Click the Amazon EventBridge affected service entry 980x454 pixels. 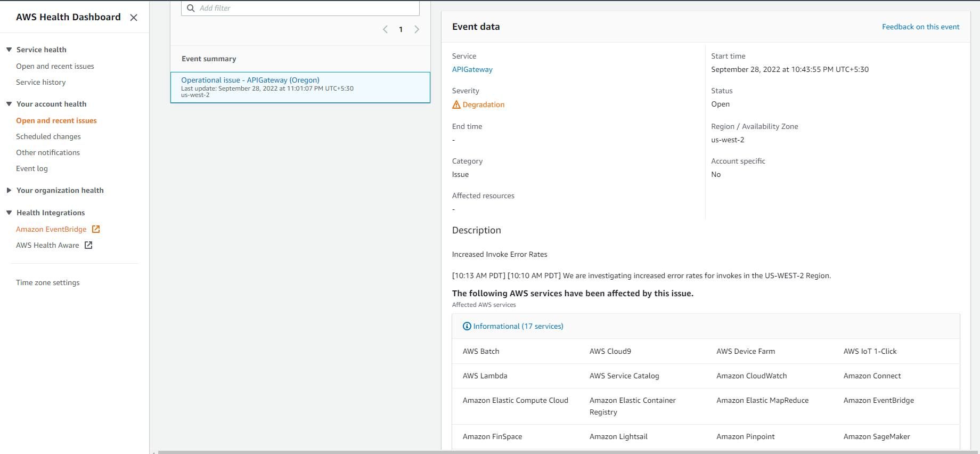pos(879,400)
